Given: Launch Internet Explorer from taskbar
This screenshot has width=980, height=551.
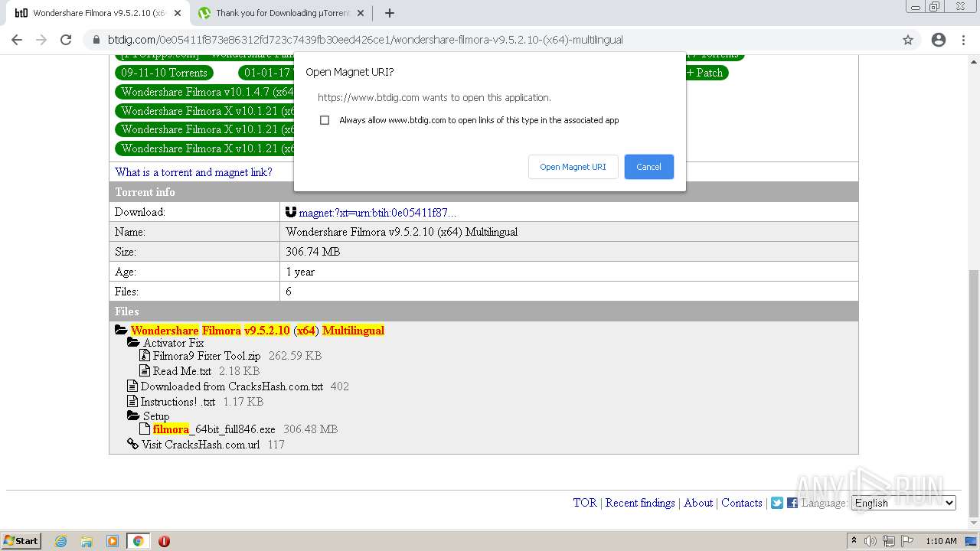Looking at the screenshot, I should point(60,541).
